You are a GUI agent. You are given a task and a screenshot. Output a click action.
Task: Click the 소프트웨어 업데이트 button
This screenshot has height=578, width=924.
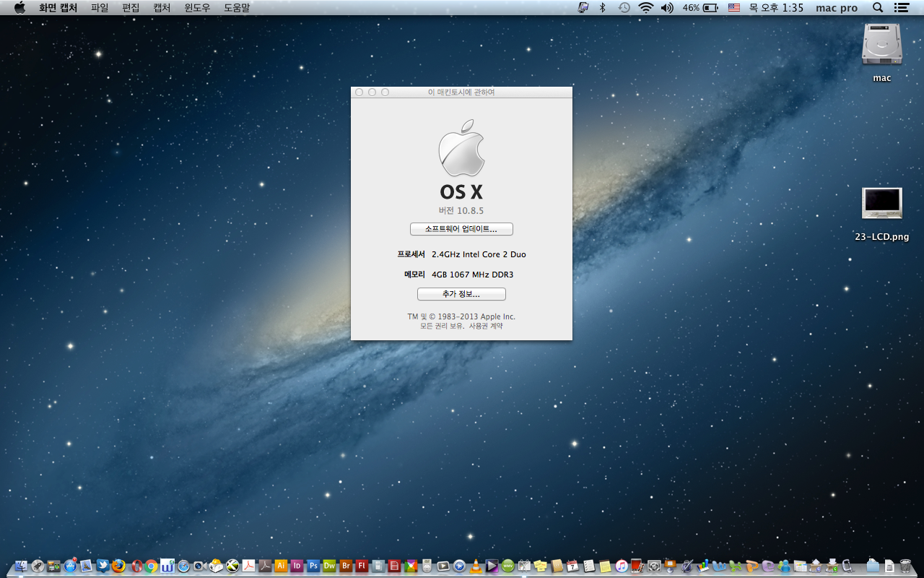461,229
